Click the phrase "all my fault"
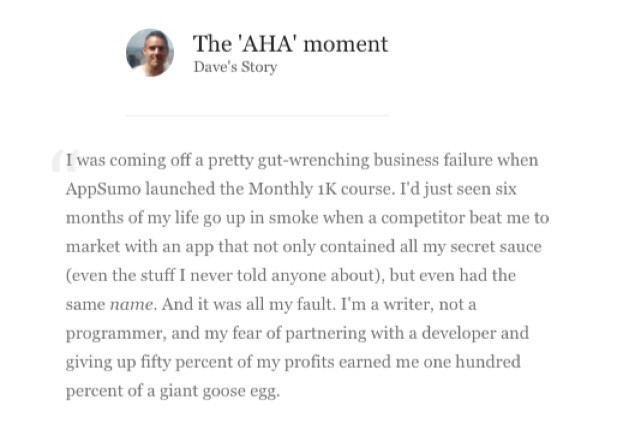The height and width of the screenshot is (422, 622). click(x=290, y=305)
